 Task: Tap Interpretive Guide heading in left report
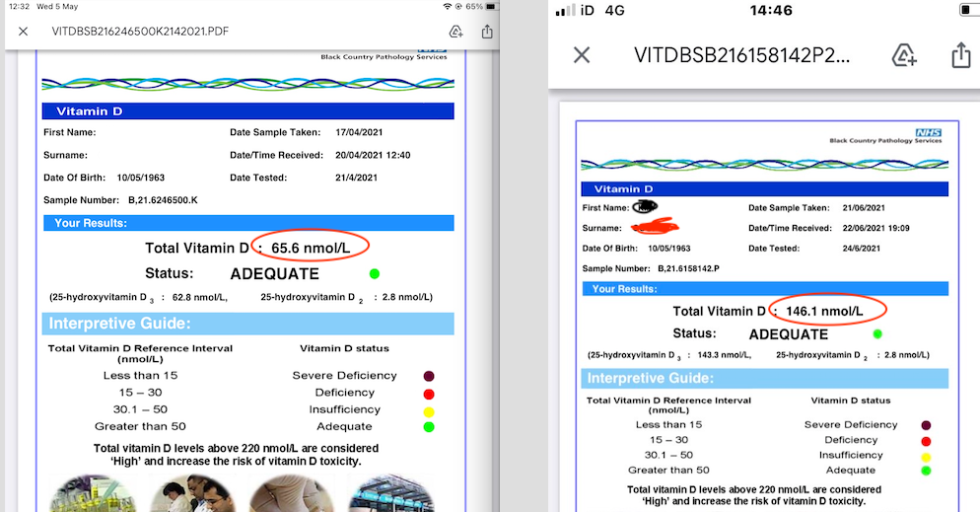248,324
